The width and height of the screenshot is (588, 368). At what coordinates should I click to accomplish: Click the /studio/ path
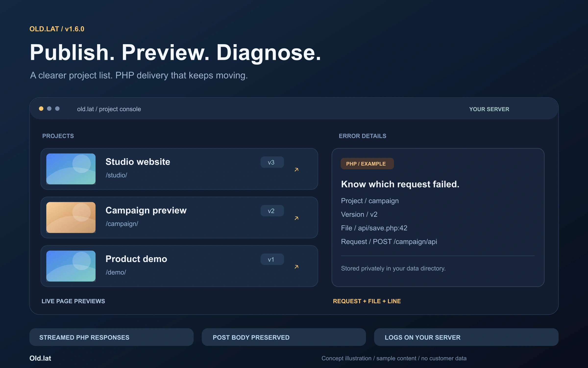click(x=116, y=175)
